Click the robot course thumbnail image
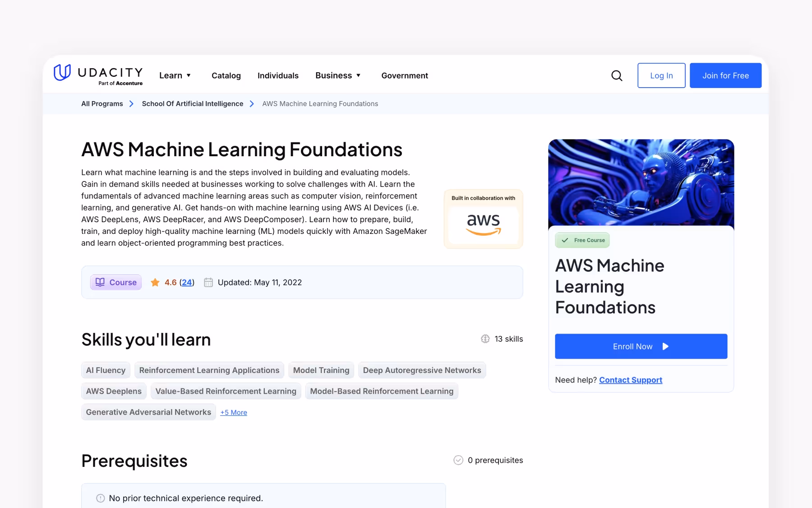 641,182
